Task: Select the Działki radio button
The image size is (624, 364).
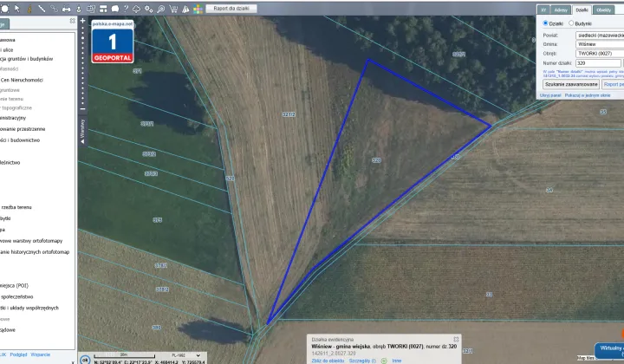Action: [x=545, y=23]
